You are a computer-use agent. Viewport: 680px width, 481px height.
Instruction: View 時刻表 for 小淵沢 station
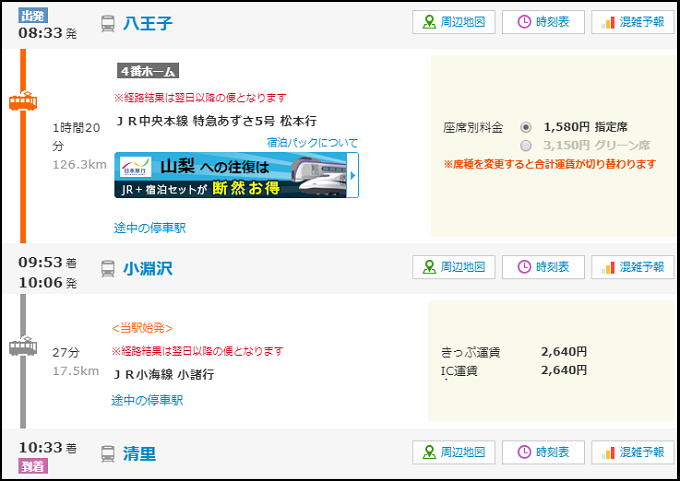coord(543,267)
